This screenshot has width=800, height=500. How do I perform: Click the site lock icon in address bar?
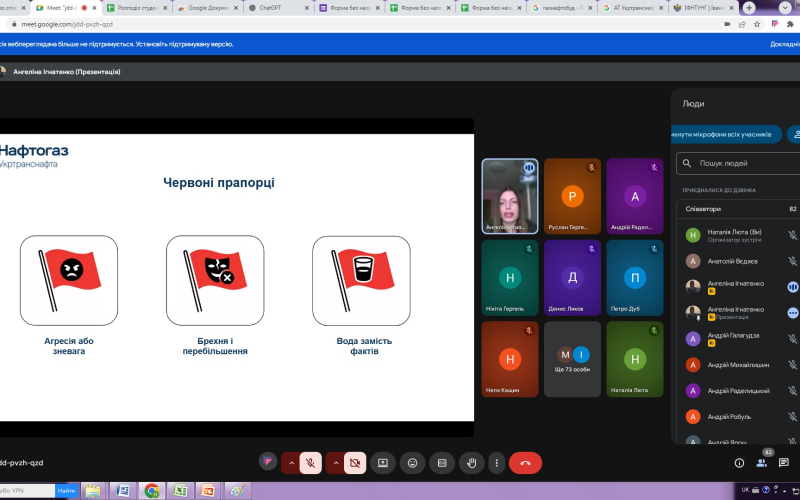(x=14, y=24)
